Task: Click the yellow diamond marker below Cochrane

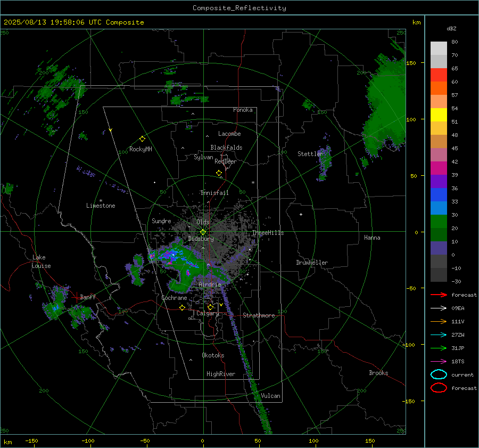Action: pyautogui.click(x=182, y=307)
